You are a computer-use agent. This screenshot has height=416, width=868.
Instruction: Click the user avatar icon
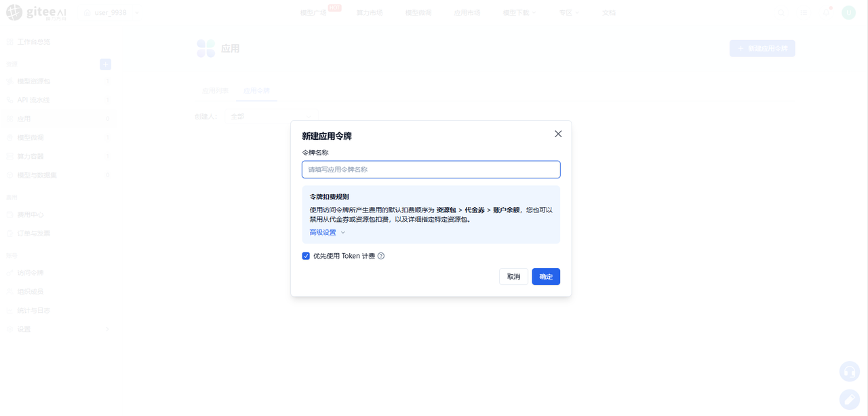(x=848, y=12)
